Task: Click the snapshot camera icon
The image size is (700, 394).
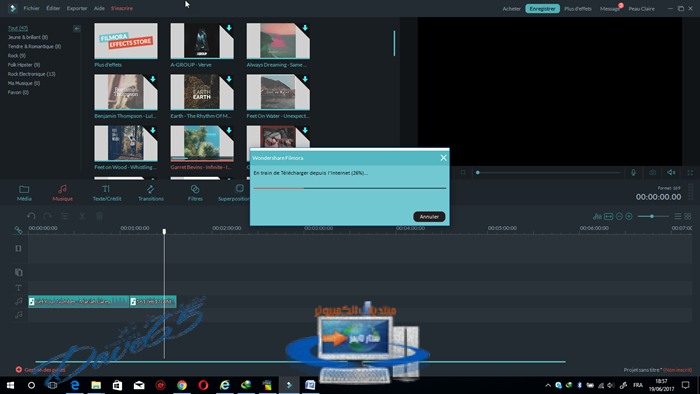Action: tap(652, 172)
